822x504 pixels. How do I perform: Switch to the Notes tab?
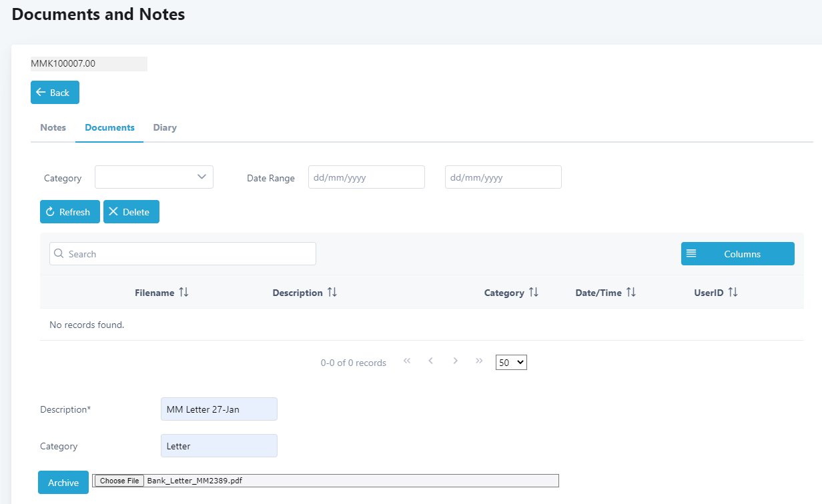53,127
